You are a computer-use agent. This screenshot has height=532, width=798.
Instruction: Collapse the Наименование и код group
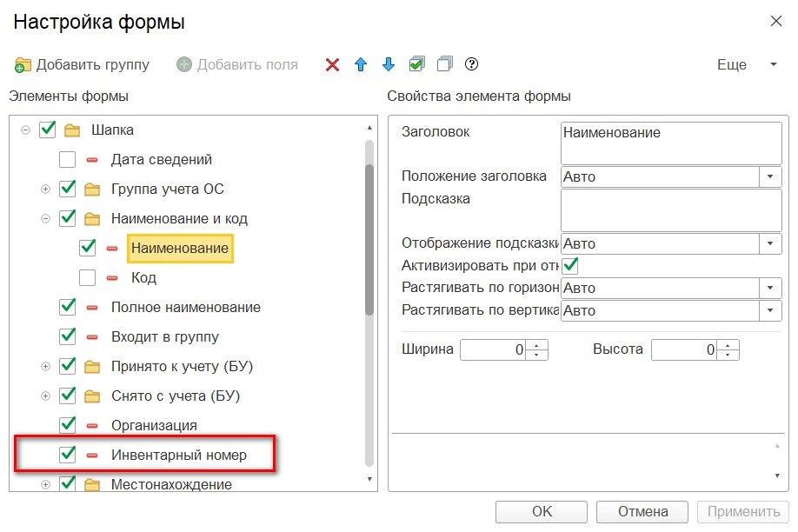(x=45, y=219)
